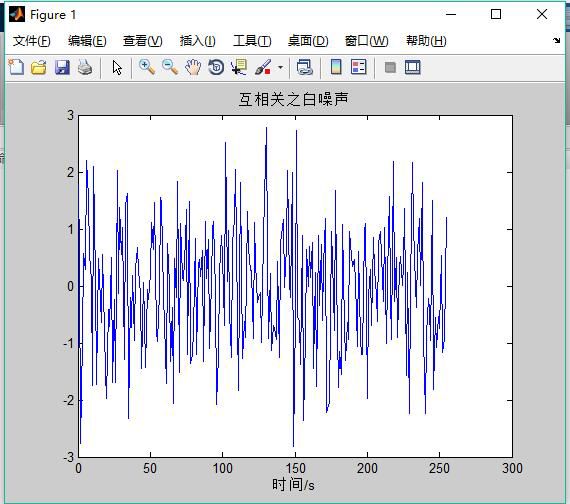Show plot tools and dock figure
570x504 pixels.
[413, 67]
